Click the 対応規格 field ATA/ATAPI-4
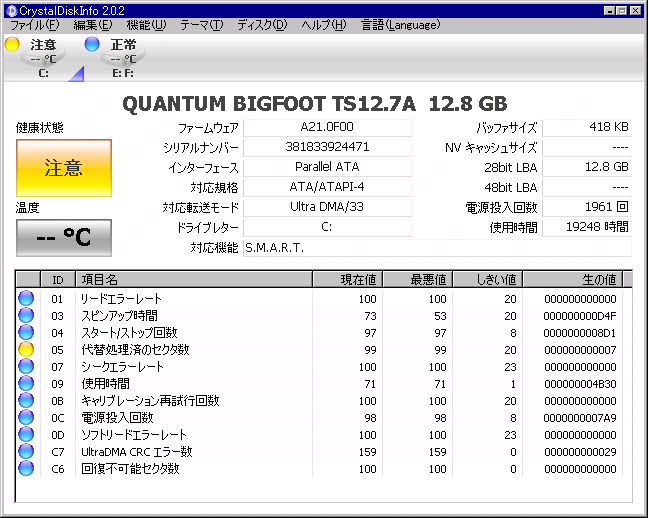This screenshot has height=518, width=648. pyautogui.click(x=328, y=188)
